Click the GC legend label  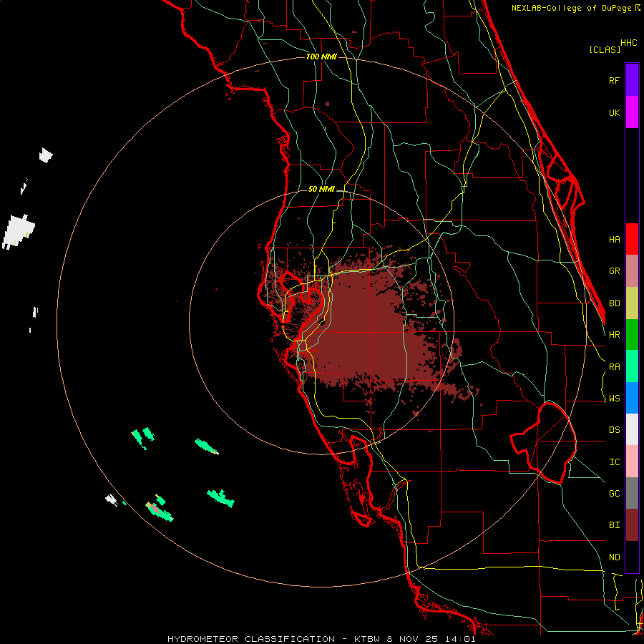(x=614, y=494)
